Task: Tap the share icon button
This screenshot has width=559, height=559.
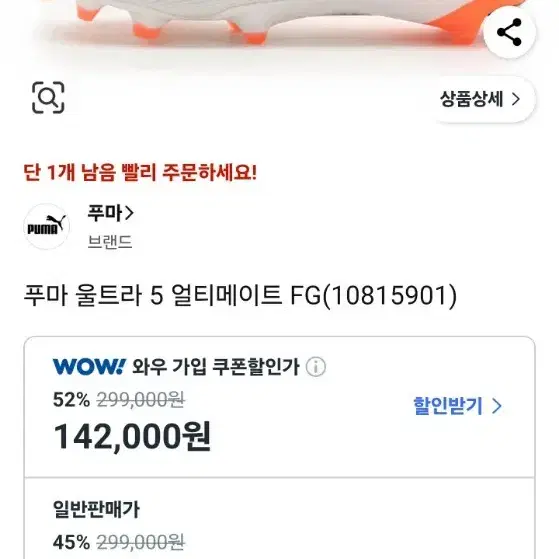Action: [509, 32]
